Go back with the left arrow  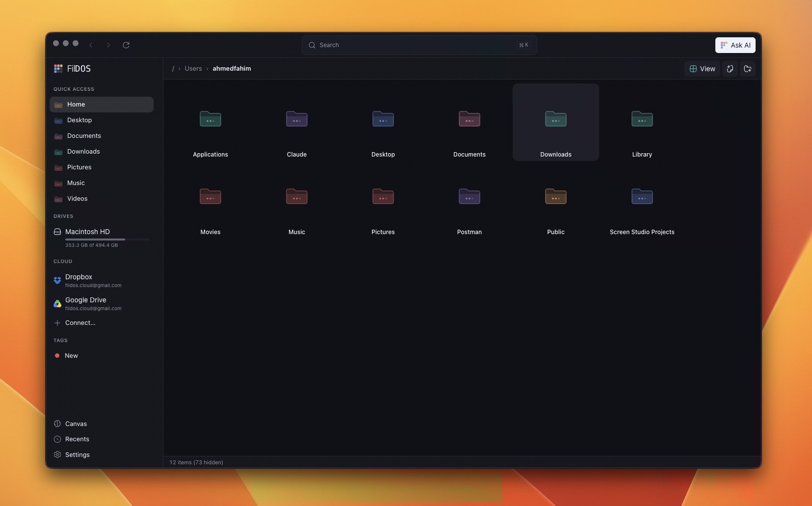pyautogui.click(x=91, y=45)
